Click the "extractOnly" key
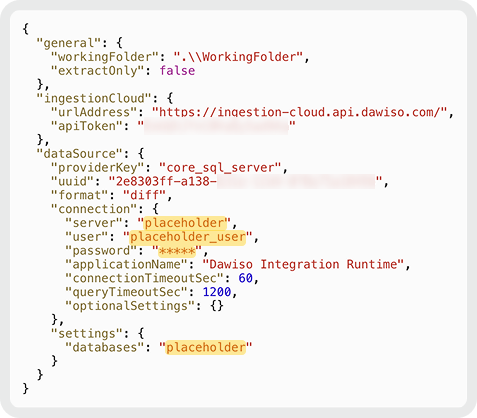 (101, 71)
